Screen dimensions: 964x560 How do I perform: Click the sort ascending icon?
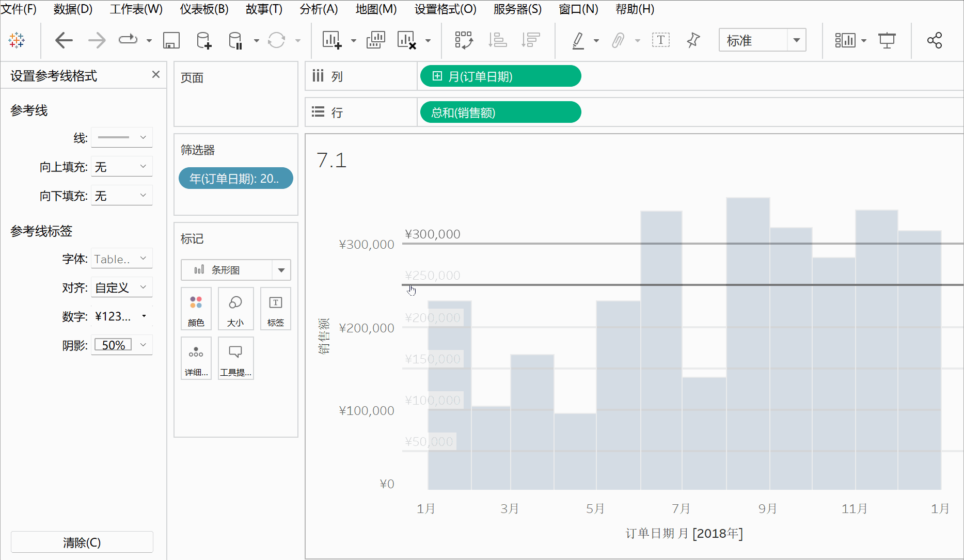498,40
